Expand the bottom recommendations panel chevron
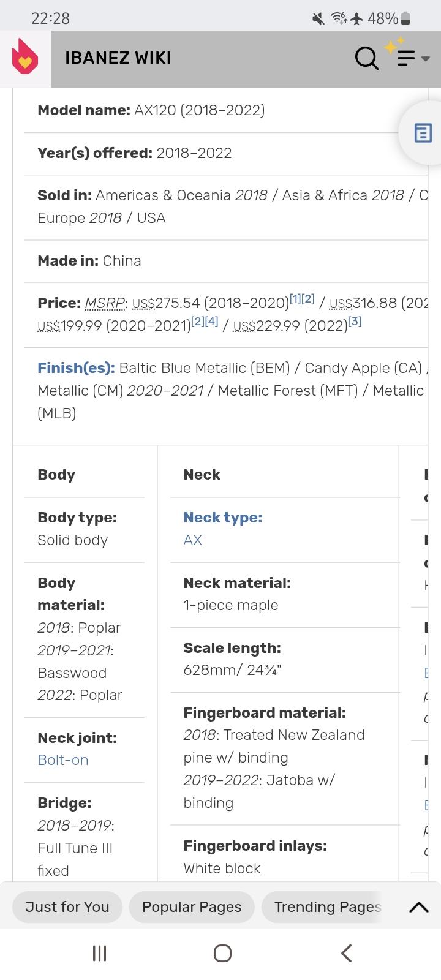The width and height of the screenshot is (441, 980). click(418, 907)
